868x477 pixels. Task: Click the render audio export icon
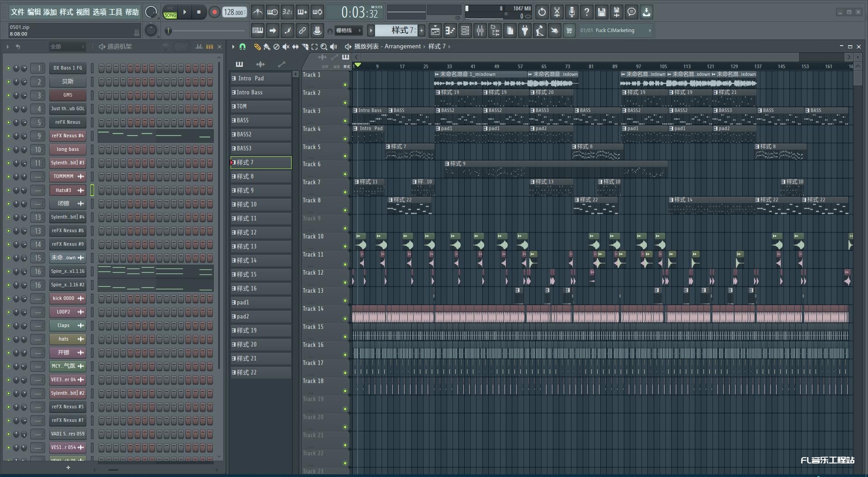[617, 12]
